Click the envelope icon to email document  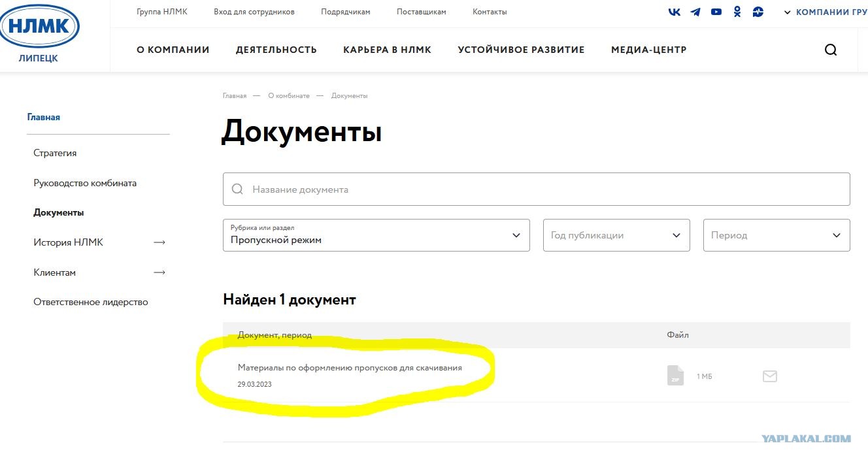tap(770, 376)
